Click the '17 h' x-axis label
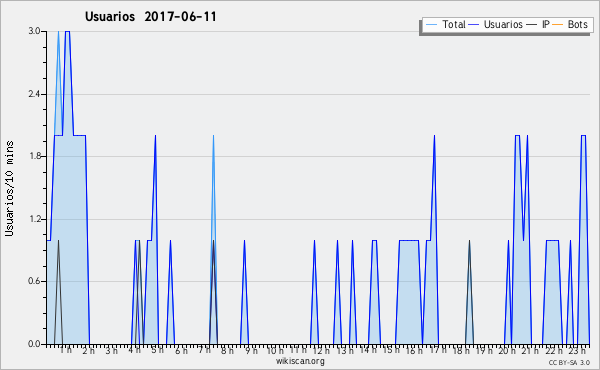This screenshot has width=600, height=370. point(438,350)
